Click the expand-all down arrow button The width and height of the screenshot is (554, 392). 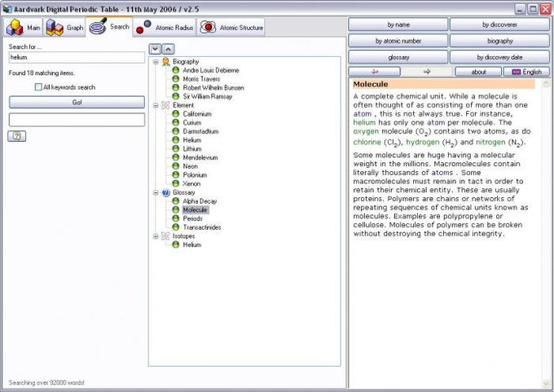[x=155, y=49]
